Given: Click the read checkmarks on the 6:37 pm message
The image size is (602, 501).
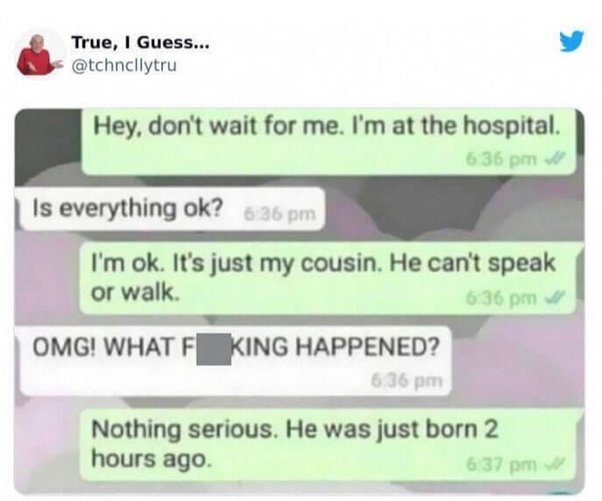Looking at the screenshot, I should click(x=555, y=465).
